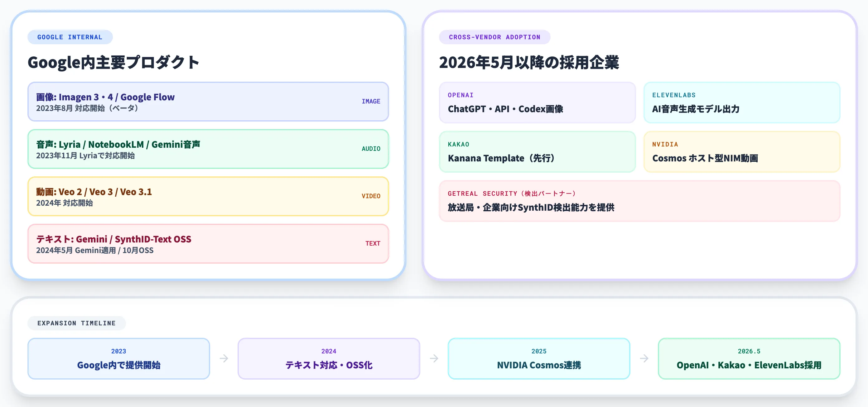Select heading 2026年5月以降の採用企業
This screenshot has height=407, width=868.
[x=529, y=62]
